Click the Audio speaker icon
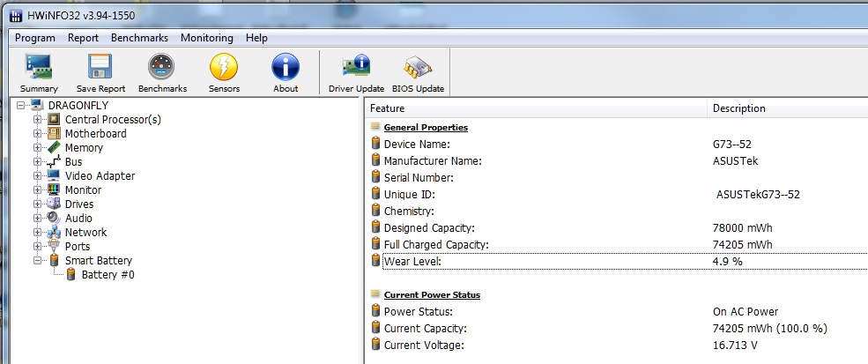868x364 pixels. pos(54,219)
